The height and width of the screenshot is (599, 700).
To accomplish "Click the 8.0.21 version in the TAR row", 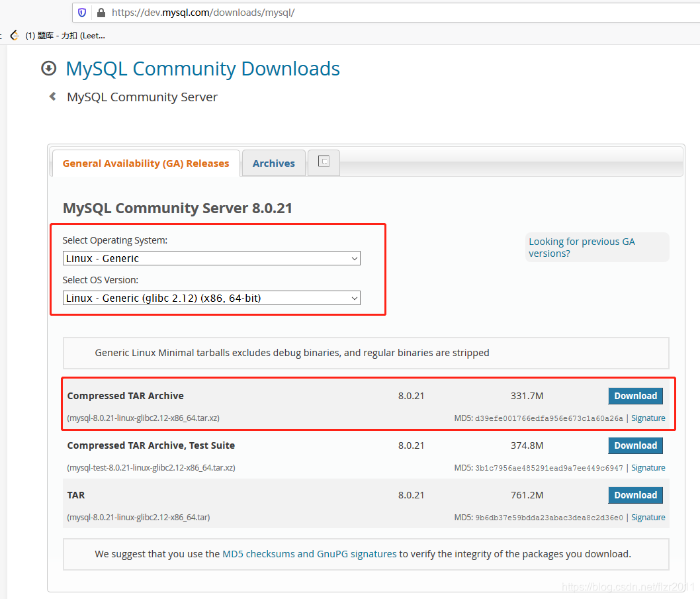I will tap(411, 495).
